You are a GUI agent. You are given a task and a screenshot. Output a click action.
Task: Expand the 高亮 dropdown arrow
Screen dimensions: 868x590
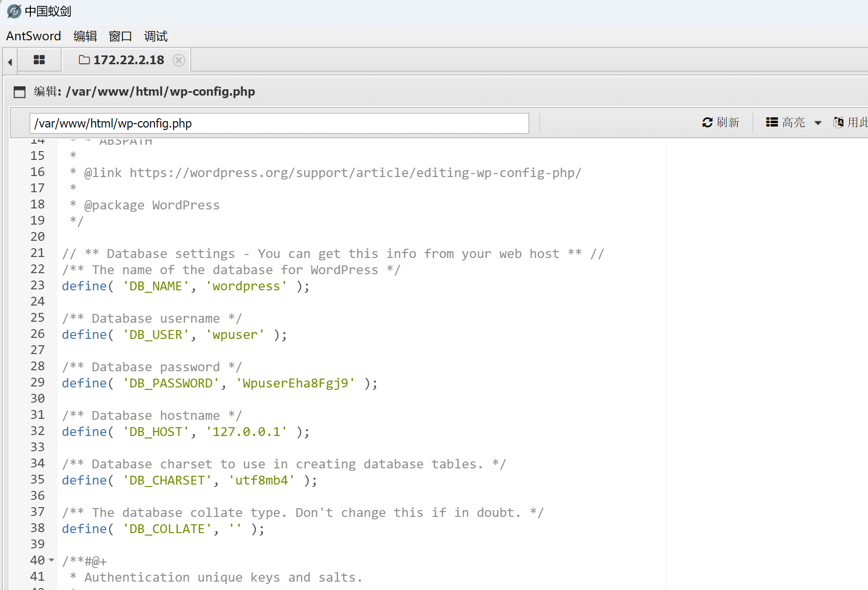pyautogui.click(x=818, y=123)
